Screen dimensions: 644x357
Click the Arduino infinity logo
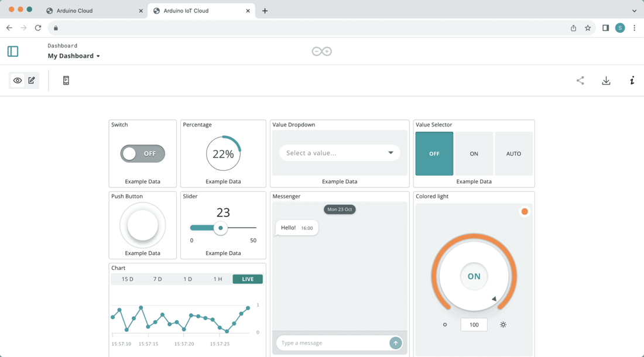coord(321,52)
